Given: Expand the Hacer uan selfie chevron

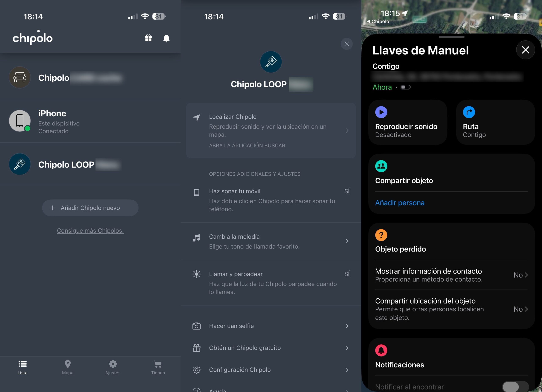Looking at the screenshot, I should point(347,326).
